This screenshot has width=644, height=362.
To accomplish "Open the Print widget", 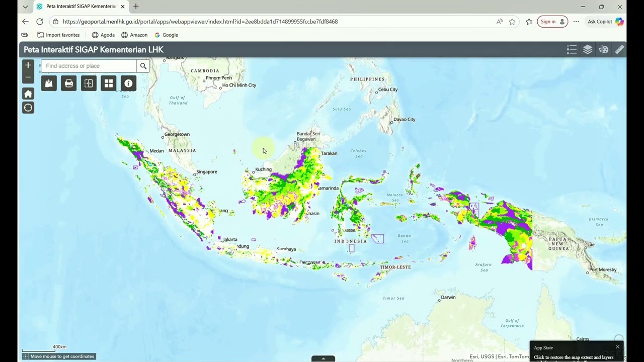I will tap(69, 83).
